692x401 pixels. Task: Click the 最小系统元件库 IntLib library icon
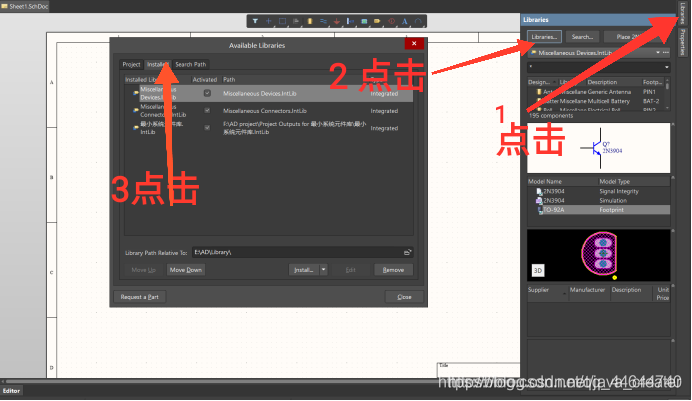click(136, 127)
